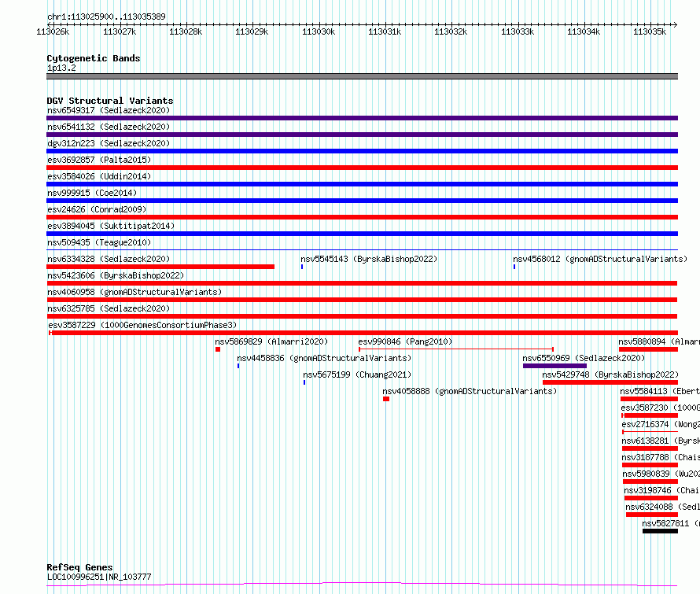This screenshot has height=594, width=700.
Task: Click nsv6325785 (Sedlazeck2020) label
Action: [109, 308]
